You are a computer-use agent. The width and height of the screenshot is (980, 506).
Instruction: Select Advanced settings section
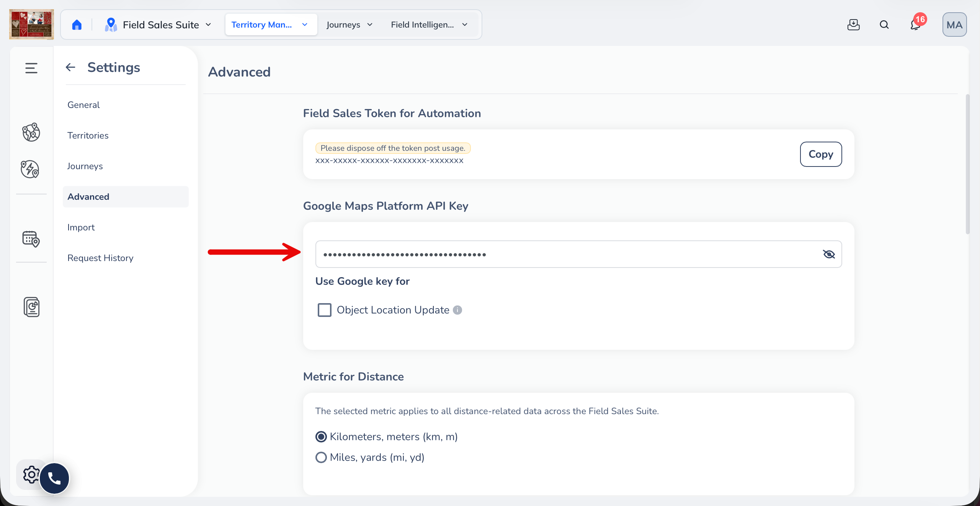(126, 197)
